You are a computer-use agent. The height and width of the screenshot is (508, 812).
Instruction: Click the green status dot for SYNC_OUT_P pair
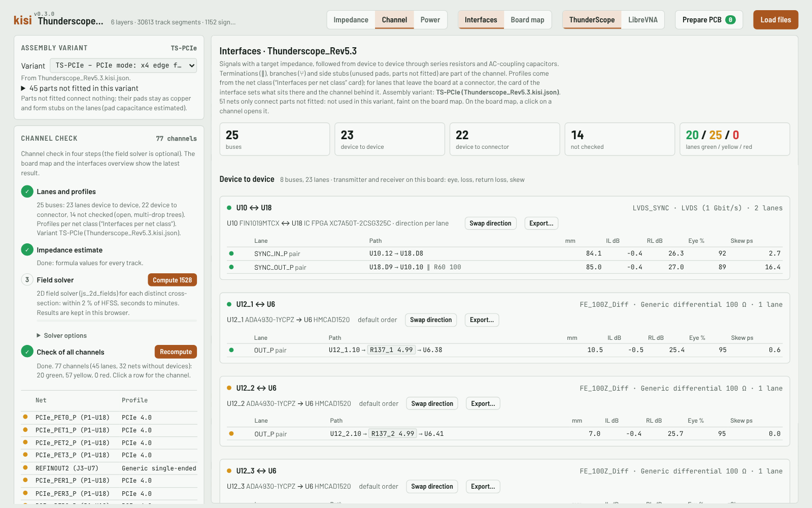[231, 267]
